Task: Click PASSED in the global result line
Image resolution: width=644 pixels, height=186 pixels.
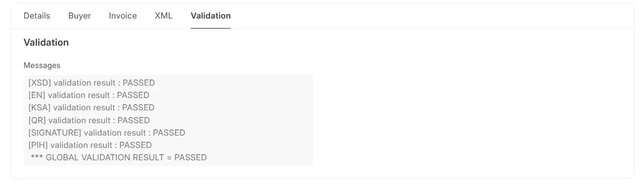Action: click(x=191, y=157)
